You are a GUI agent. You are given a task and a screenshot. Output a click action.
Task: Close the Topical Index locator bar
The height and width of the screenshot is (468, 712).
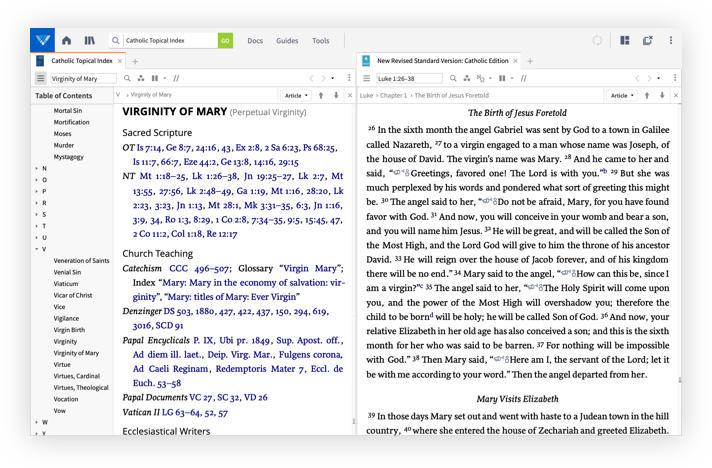click(x=350, y=95)
